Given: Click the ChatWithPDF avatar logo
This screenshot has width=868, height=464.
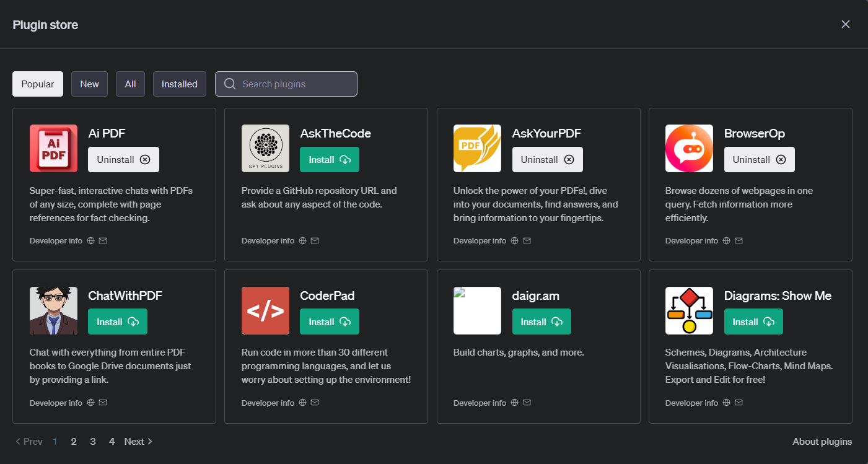Looking at the screenshot, I should click(x=53, y=310).
